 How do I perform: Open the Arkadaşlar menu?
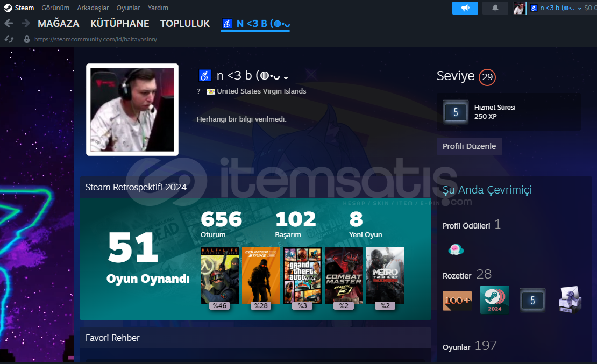click(x=93, y=8)
